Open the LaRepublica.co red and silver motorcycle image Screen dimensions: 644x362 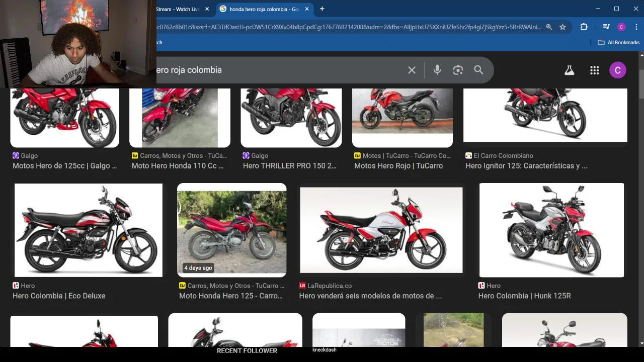[381, 230]
